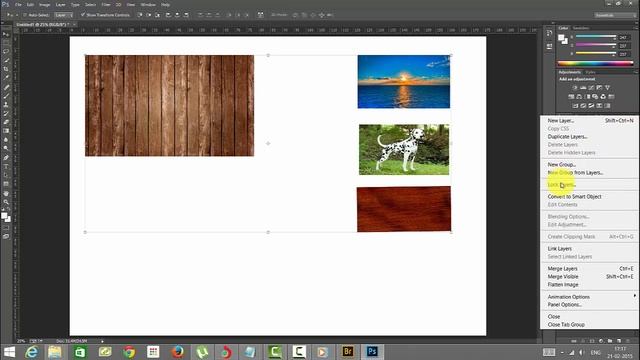Add a Hue/Saturation adjustment

click(x=571, y=97)
